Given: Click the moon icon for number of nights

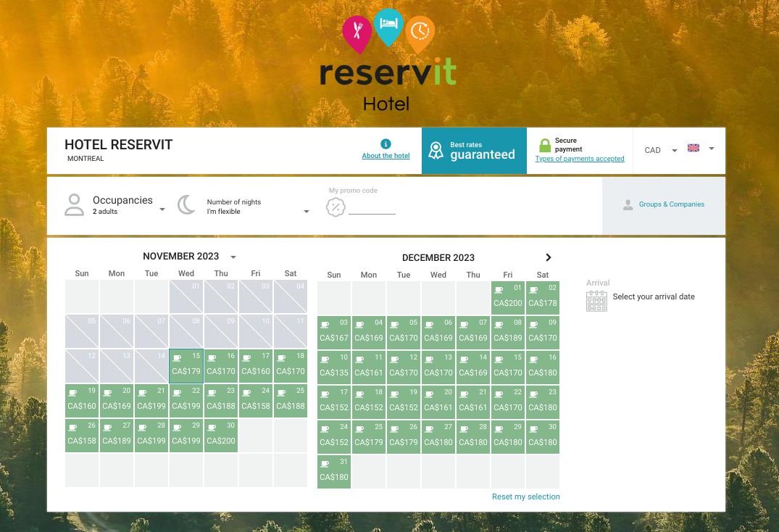Looking at the screenshot, I should pos(186,205).
